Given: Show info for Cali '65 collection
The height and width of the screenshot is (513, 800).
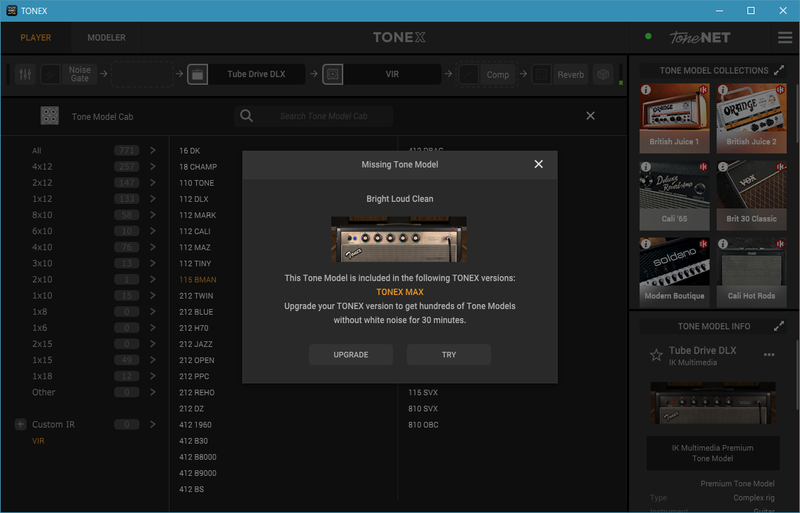Looking at the screenshot, I should coord(646,167).
